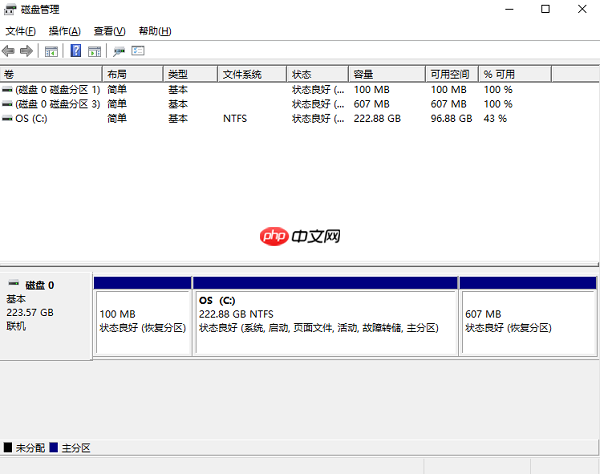Click the 223.57 GB disk size text
600x474 pixels.
point(30,313)
